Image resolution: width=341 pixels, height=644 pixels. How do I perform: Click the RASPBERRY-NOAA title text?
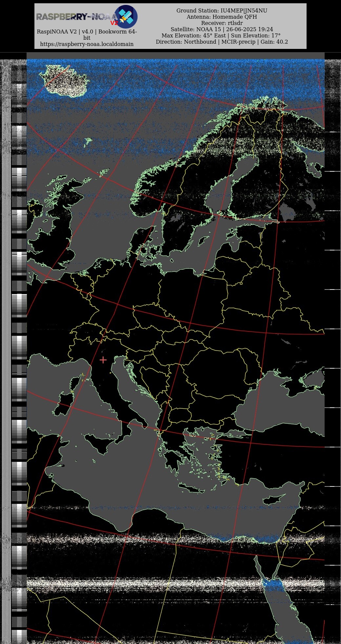[x=77, y=17]
